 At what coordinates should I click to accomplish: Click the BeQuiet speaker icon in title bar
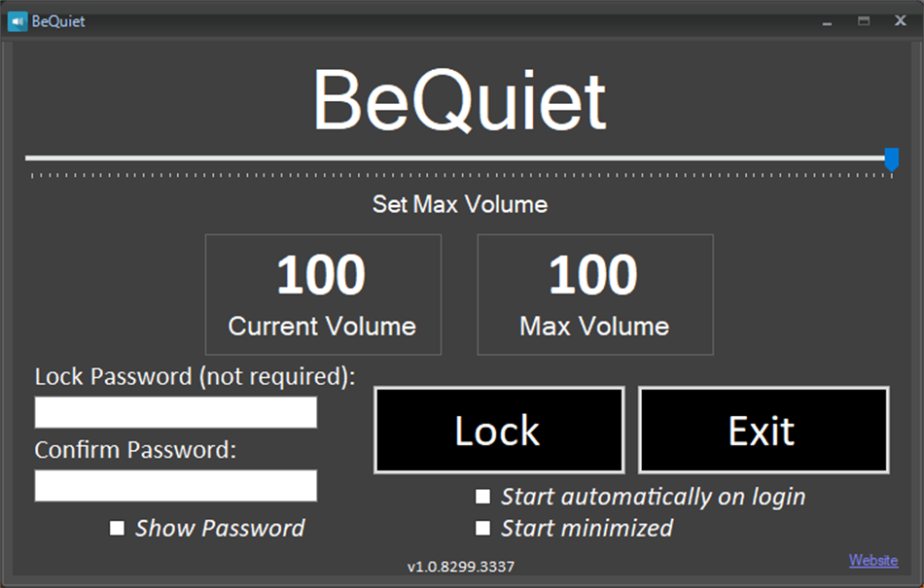click(x=16, y=19)
